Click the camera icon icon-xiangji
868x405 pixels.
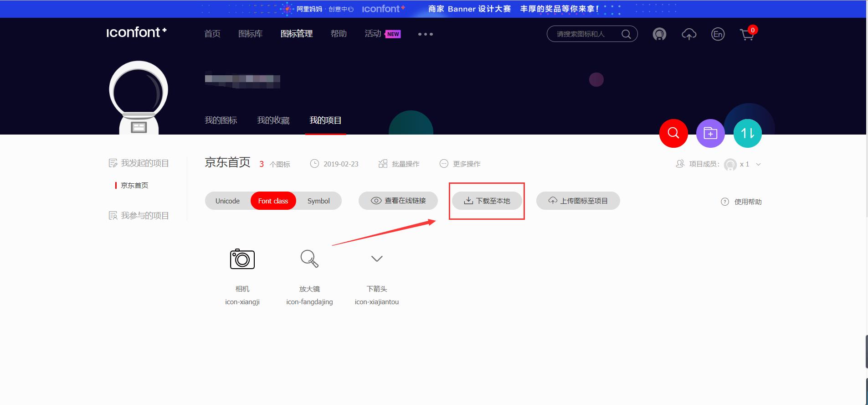(x=242, y=259)
